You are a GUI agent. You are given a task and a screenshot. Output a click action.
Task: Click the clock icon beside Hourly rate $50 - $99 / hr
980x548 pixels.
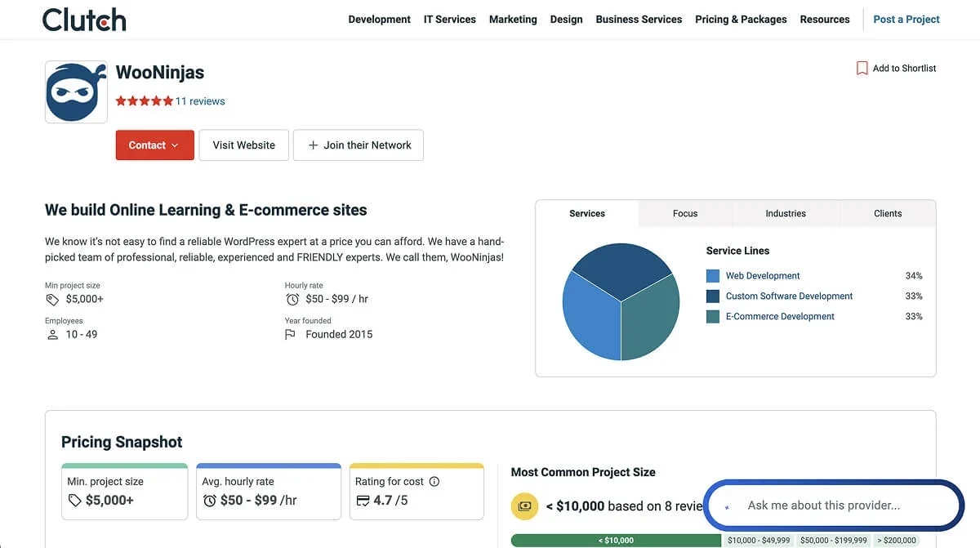(292, 299)
